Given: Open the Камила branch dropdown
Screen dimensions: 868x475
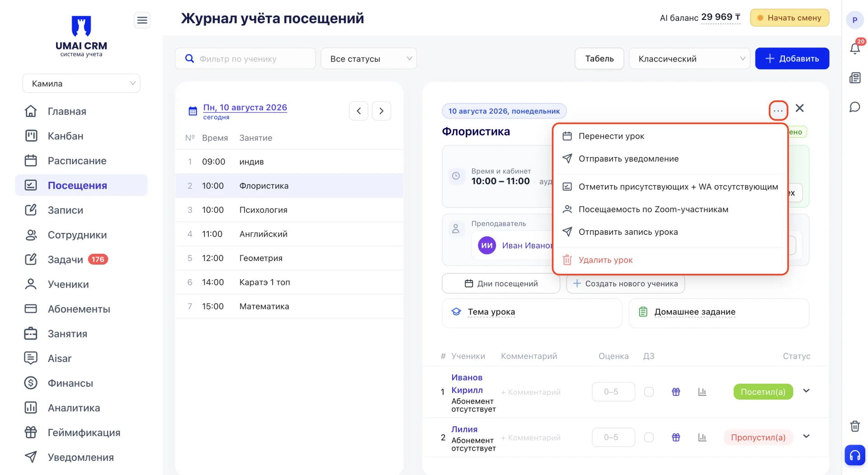Looking at the screenshot, I should [x=81, y=83].
